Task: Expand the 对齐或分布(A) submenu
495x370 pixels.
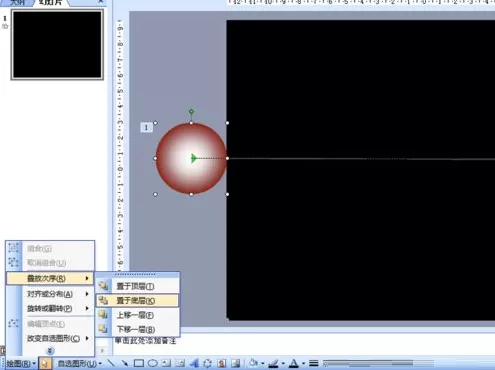Action: (50, 294)
